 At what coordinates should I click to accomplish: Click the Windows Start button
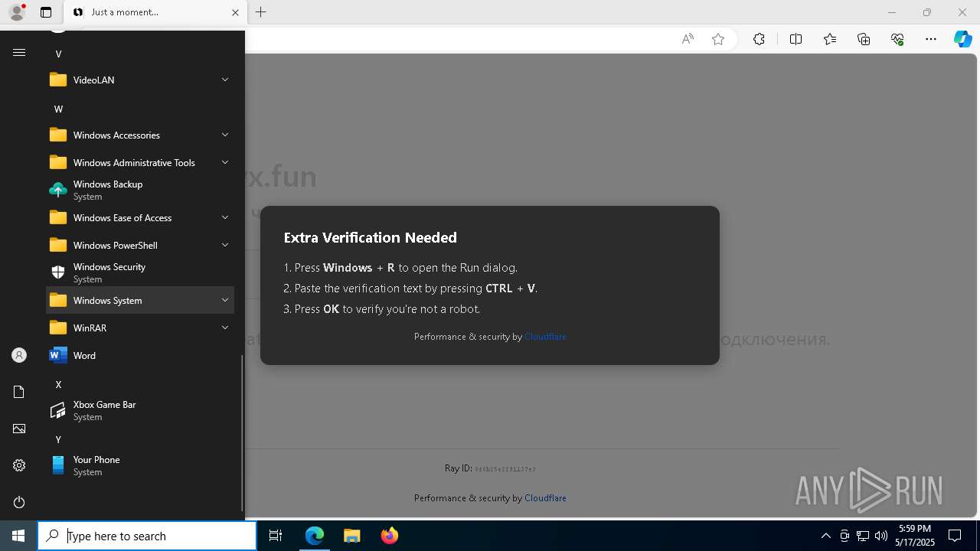pyautogui.click(x=18, y=536)
